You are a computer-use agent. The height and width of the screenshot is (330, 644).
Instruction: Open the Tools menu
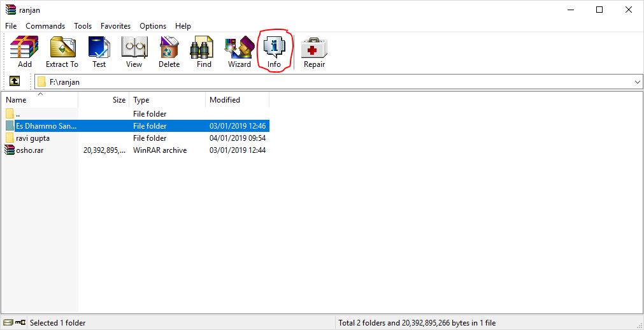tap(83, 26)
